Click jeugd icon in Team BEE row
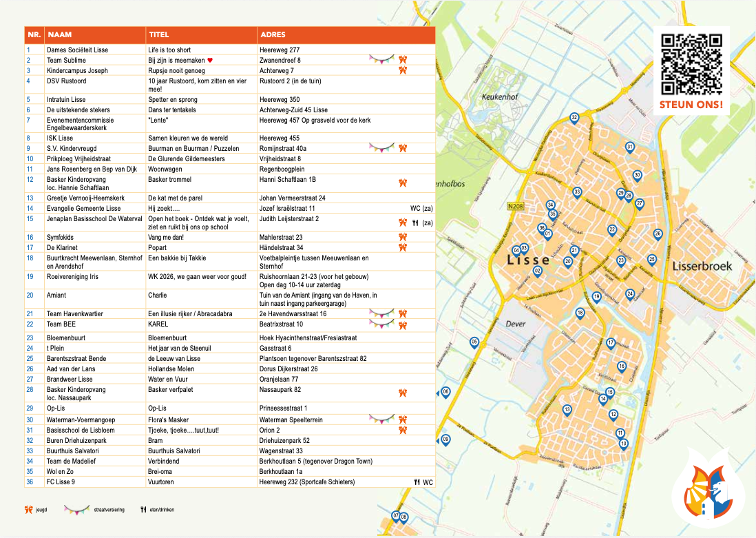 pyautogui.click(x=403, y=324)
